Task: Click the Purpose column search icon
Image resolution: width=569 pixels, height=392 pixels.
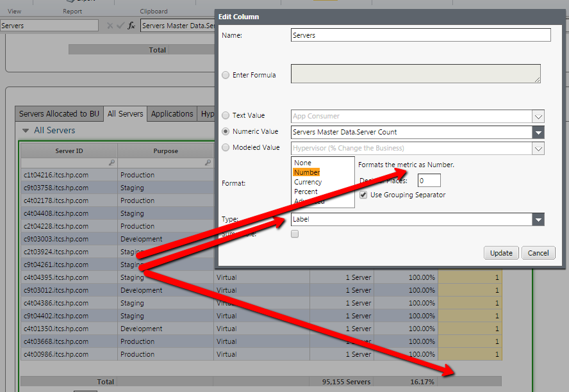Action: pyautogui.click(x=208, y=163)
